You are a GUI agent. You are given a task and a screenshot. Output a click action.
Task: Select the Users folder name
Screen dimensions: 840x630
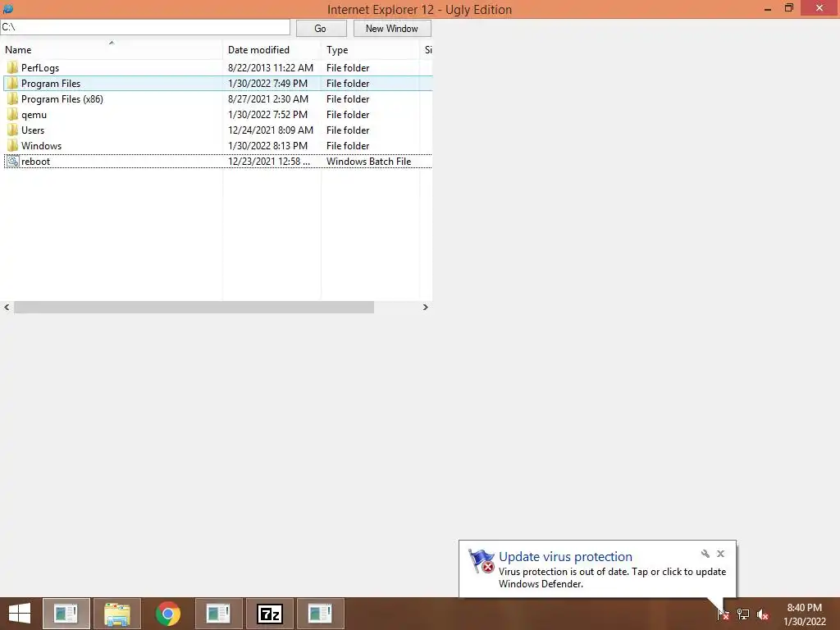(33, 130)
